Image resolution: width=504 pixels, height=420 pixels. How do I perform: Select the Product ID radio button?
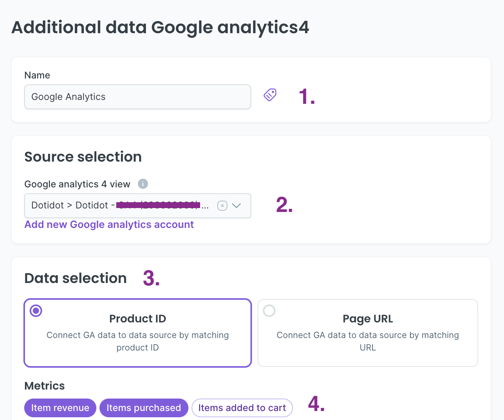tap(36, 311)
